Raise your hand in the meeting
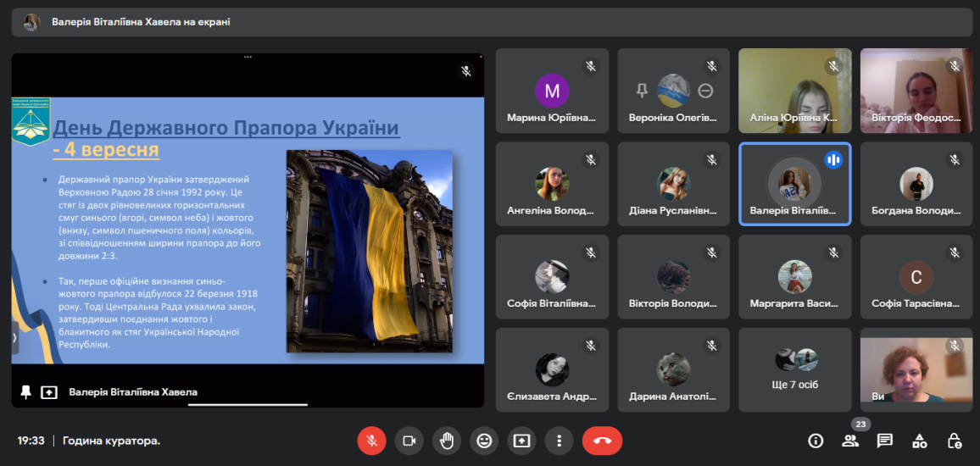The image size is (980, 466). point(446,441)
